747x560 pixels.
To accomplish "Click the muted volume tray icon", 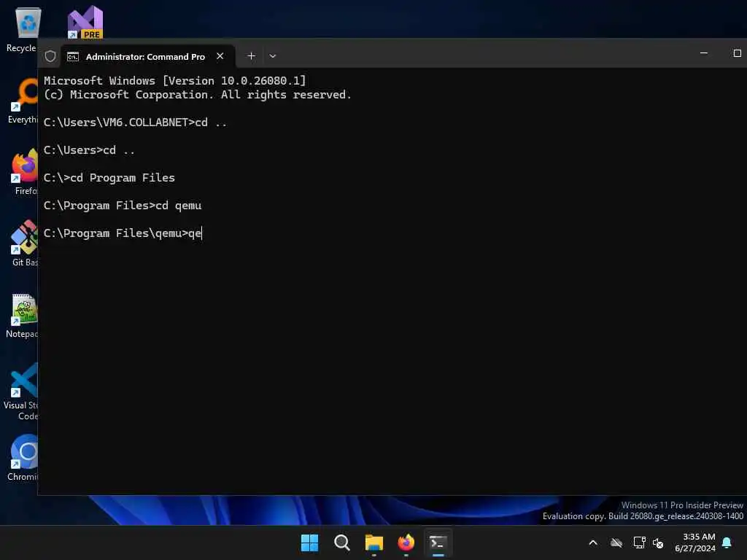I will coord(658,542).
